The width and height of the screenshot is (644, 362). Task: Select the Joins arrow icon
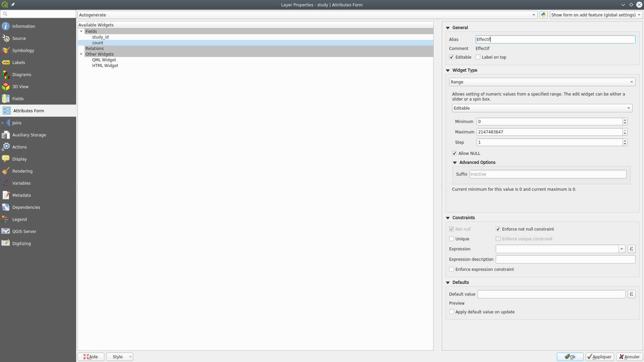pyautogui.click(x=6, y=123)
